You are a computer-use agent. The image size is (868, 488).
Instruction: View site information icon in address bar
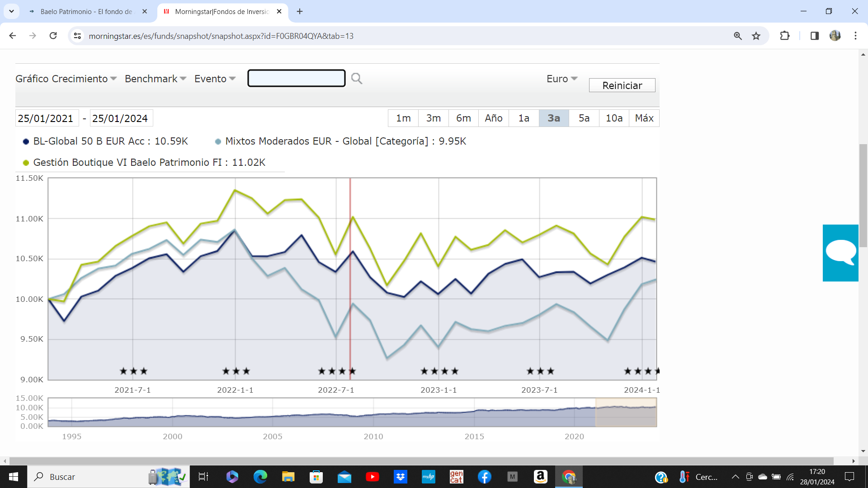coord(77,36)
